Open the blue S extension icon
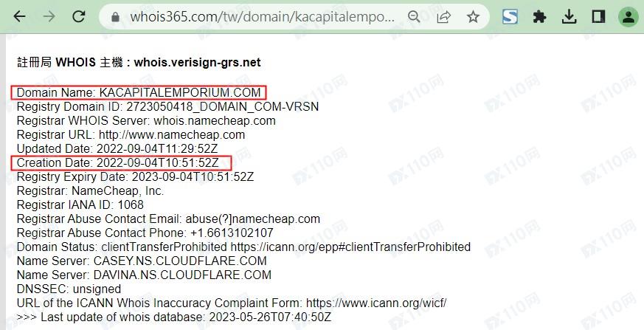 pyautogui.click(x=510, y=17)
